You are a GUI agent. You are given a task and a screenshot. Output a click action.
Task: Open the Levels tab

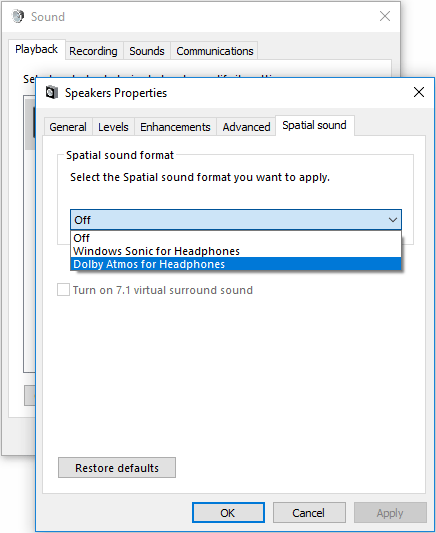(x=113, y=127)
